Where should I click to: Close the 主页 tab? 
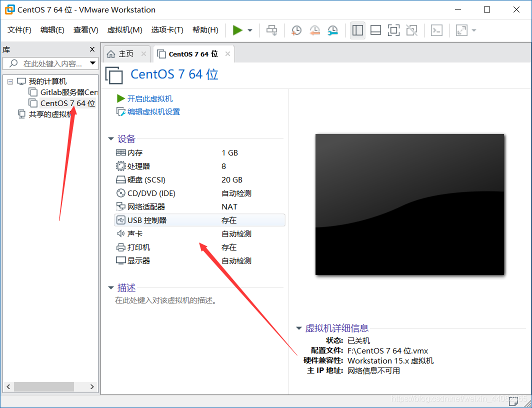click(x=143, y=54)
